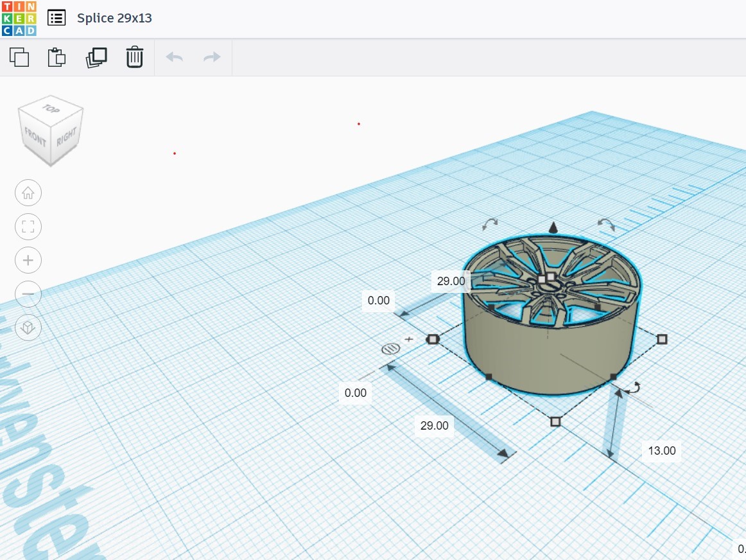Select the RIGHT face of the view cube
Screen dimensions: 746x560
[x=67, y=137]
